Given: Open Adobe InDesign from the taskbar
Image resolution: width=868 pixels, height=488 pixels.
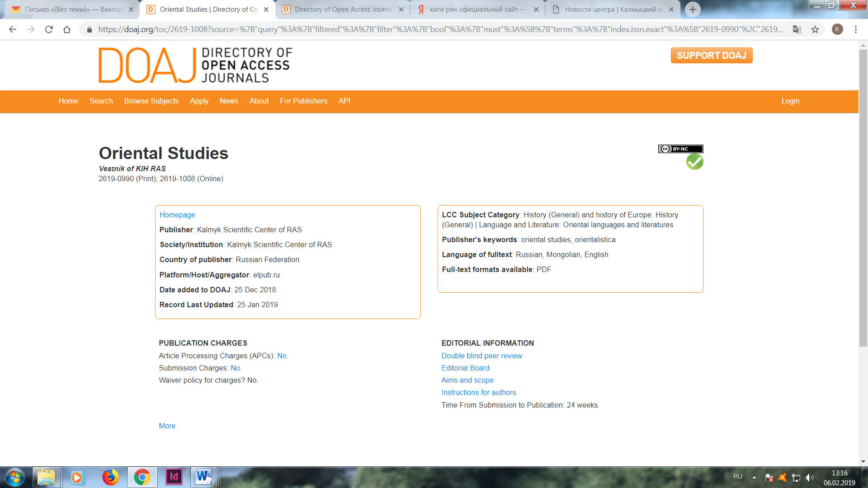Looking at the screenshot, I should pyautogui.click(x=174, y=477).
